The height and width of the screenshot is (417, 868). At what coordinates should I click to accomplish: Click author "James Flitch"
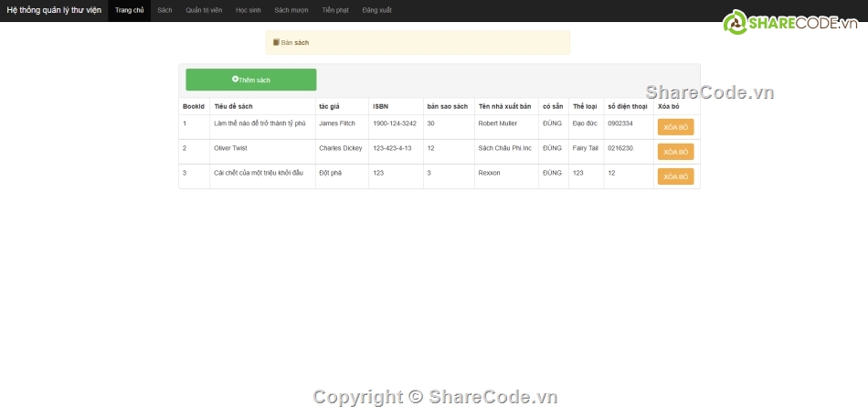[337, 123]
